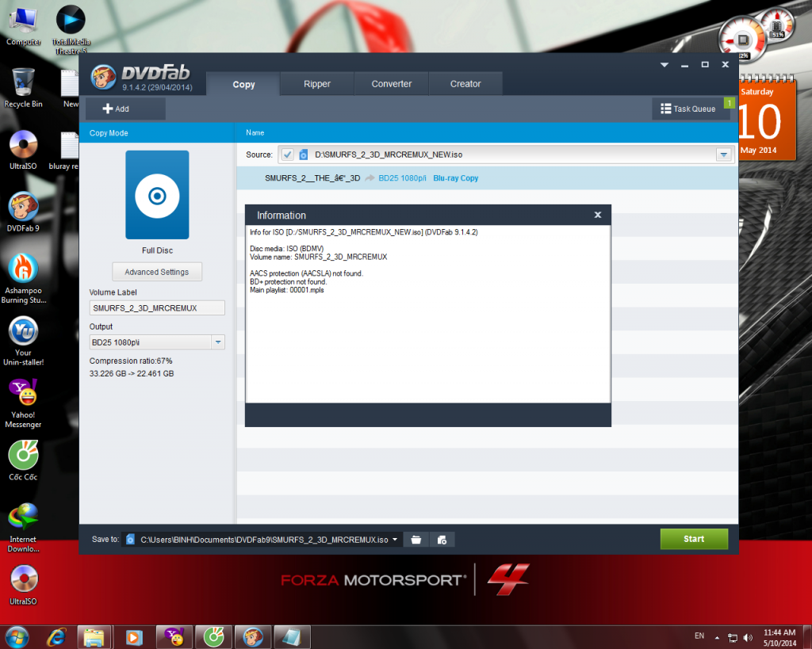Launch Internet Explorer from the taskbar
The height and width of the screenshot is (649, 812).
56,636
